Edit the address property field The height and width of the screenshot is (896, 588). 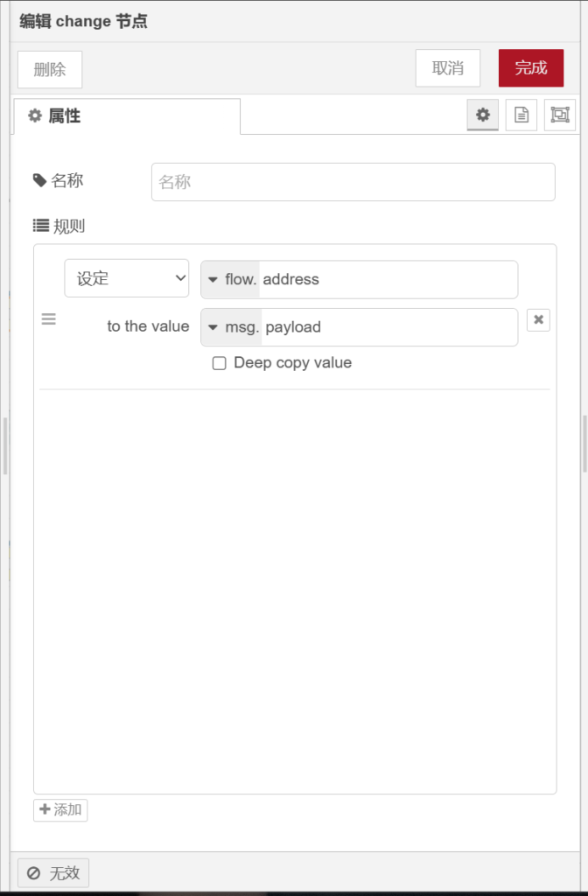click(387, 280)
